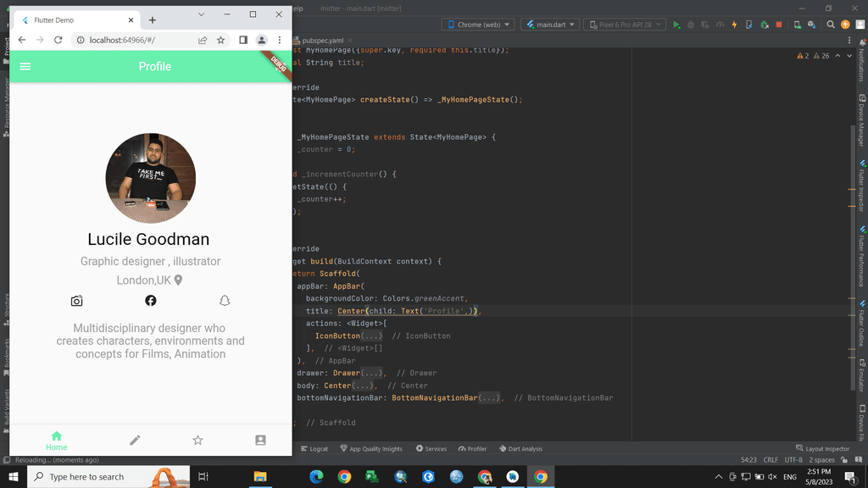Screen dimensions: 868x488
Task: Open the main.dart run configuration dropdown
Action: point(550,25)
